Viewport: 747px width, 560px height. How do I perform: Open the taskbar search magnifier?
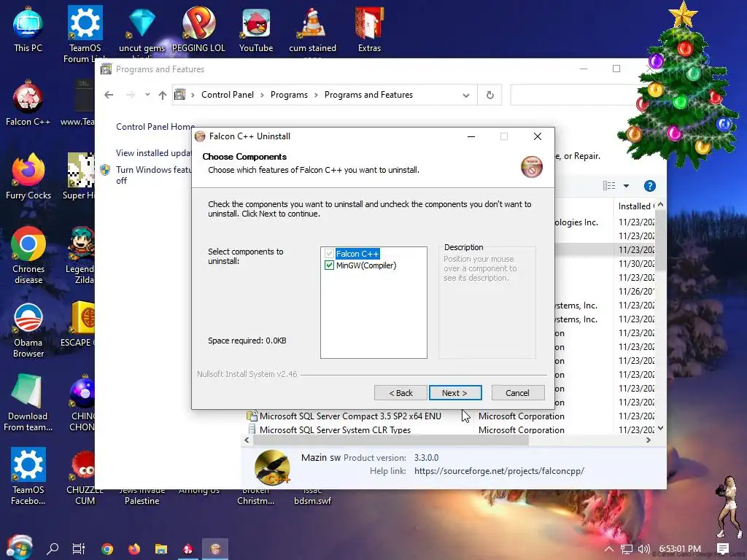click(53, 548)
